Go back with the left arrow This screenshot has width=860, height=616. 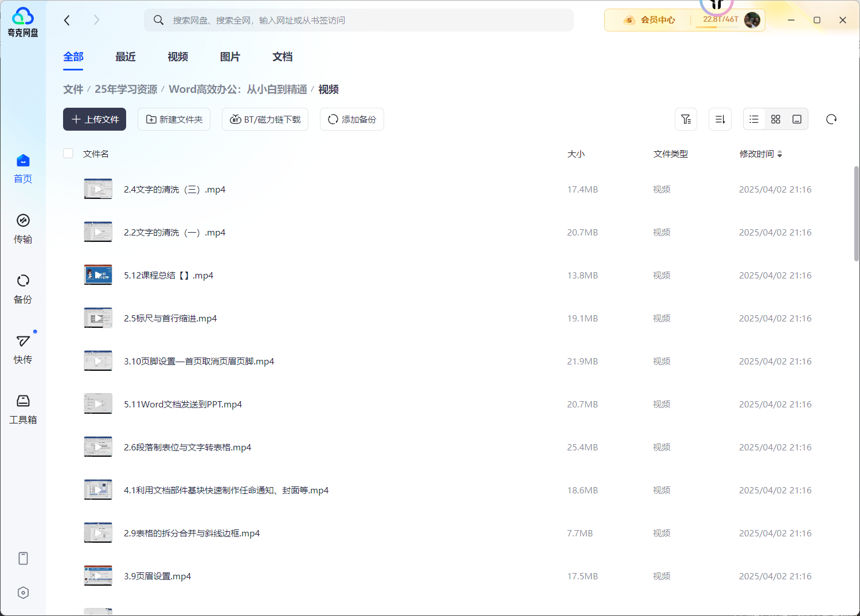[67, 20]
